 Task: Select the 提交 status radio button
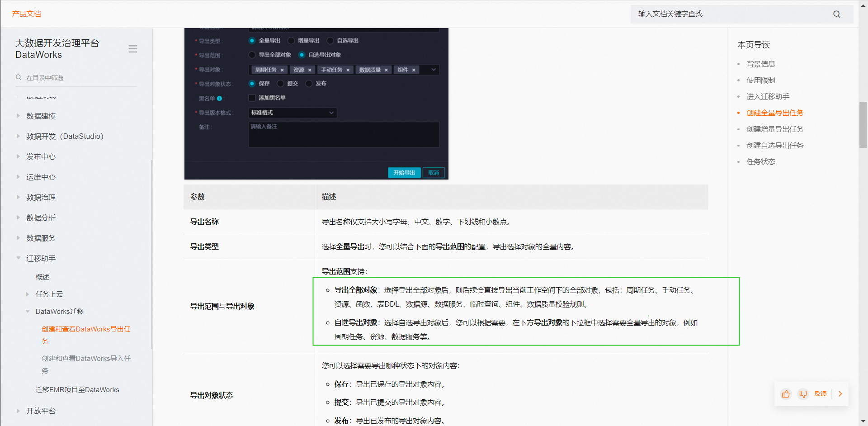pos(280,83)
